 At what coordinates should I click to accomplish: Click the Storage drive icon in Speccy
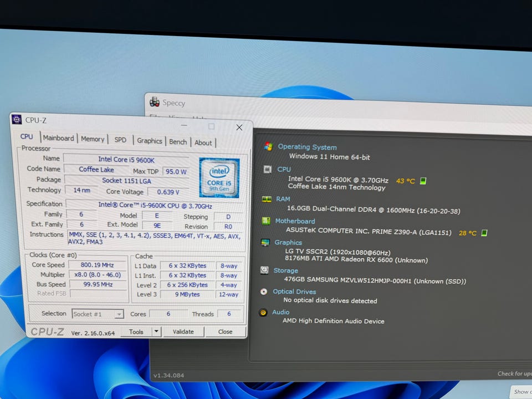pos(264,270)
